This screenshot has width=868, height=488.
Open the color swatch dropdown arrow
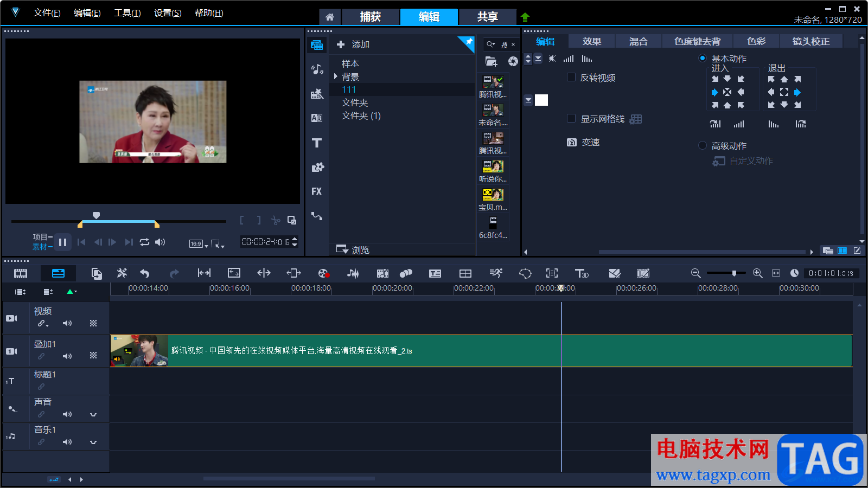pyautogui.click(x=528, y=100)
